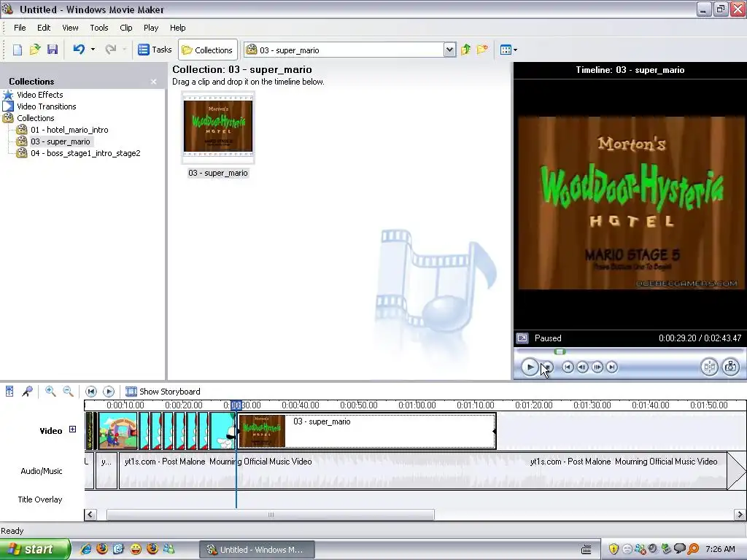Open the Tools menu
The width and height of the screenshot is (747, 560).
click(x=99, y=28)
